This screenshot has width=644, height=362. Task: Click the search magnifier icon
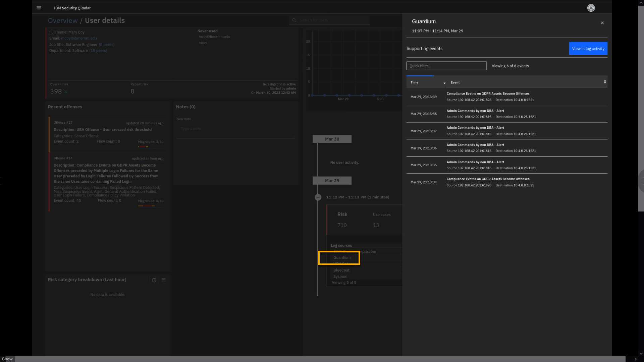[x=294, y=20]
